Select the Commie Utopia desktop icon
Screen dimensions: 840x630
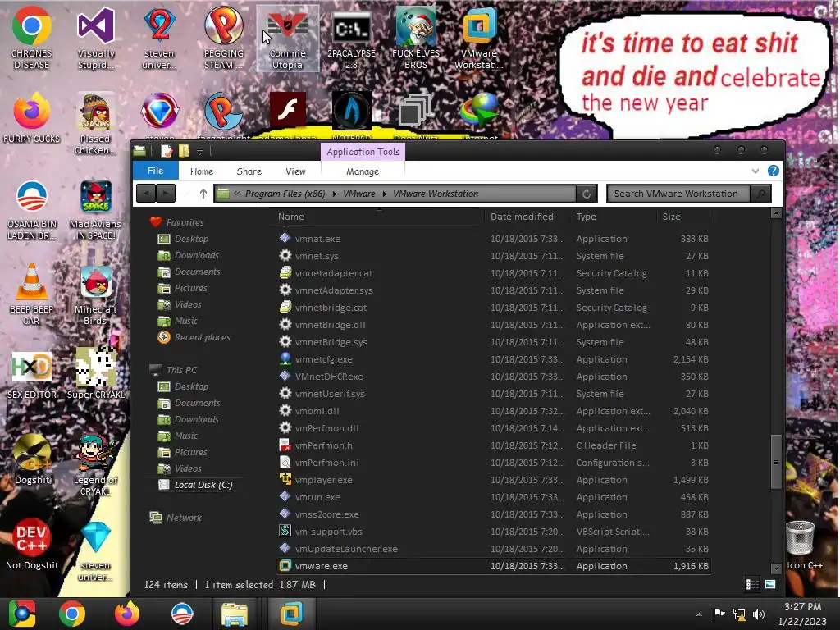pos(288,38)
